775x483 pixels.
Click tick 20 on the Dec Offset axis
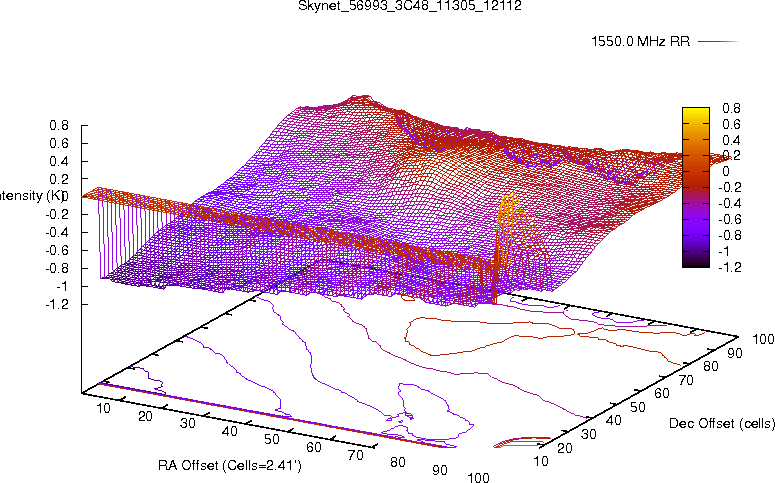tap(565, 448)
